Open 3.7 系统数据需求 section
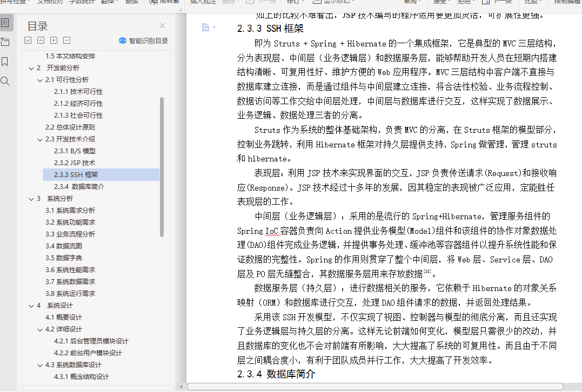 [x=70, y=281]
